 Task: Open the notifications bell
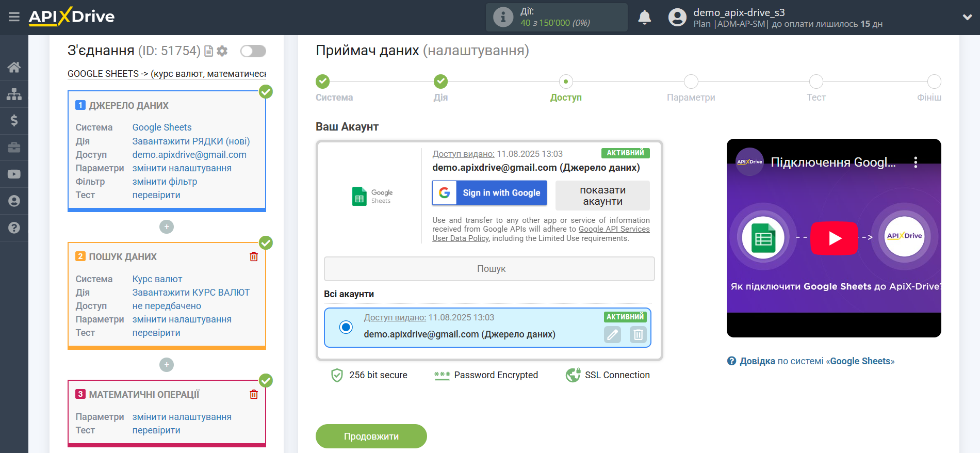point(644,18)
